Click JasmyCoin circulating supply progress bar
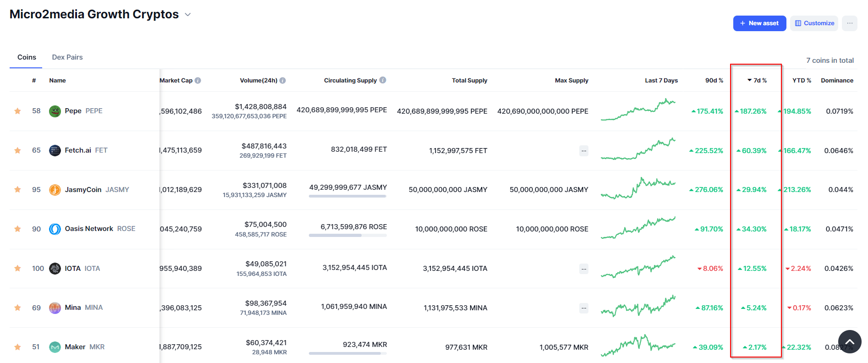 coord(348,196)
